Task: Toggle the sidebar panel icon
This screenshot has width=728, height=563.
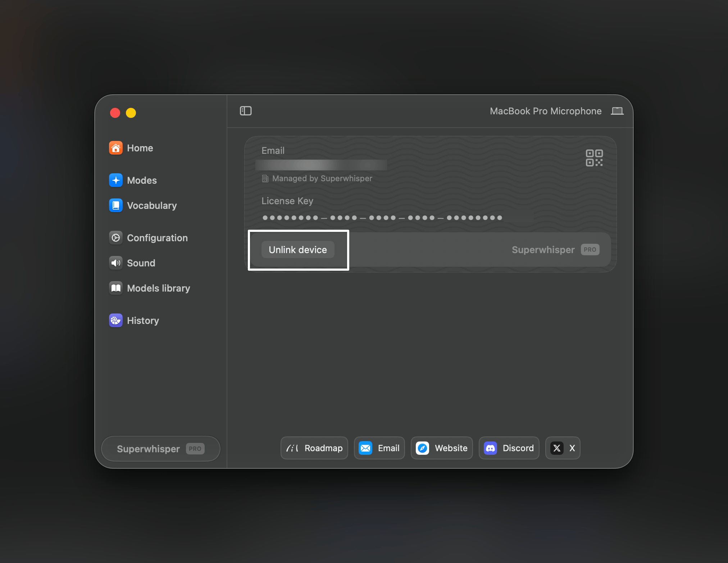Action: (246, 111)
